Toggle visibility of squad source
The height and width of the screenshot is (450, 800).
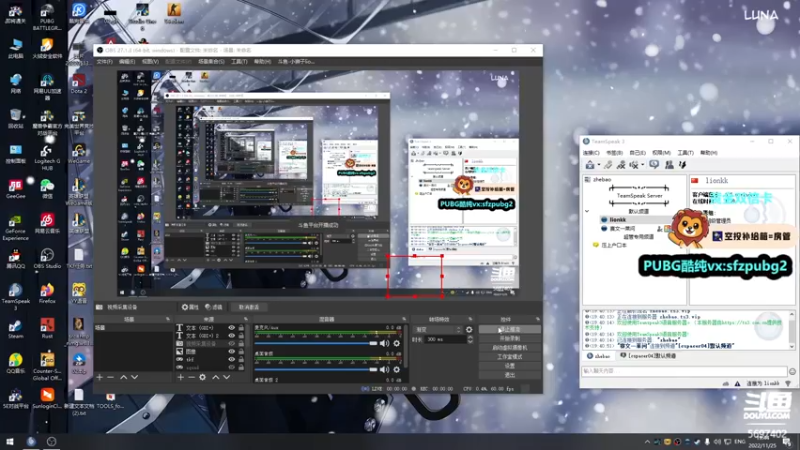(232, 367)
